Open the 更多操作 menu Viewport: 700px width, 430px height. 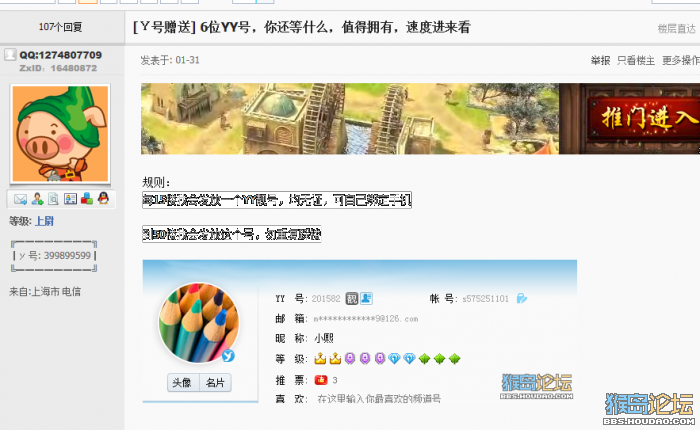(x=681, y=60)
